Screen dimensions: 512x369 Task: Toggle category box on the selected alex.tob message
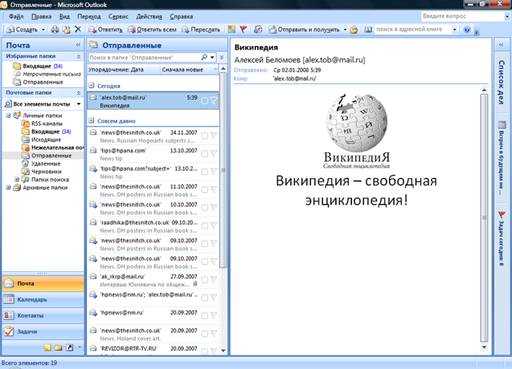click(204, 100)
